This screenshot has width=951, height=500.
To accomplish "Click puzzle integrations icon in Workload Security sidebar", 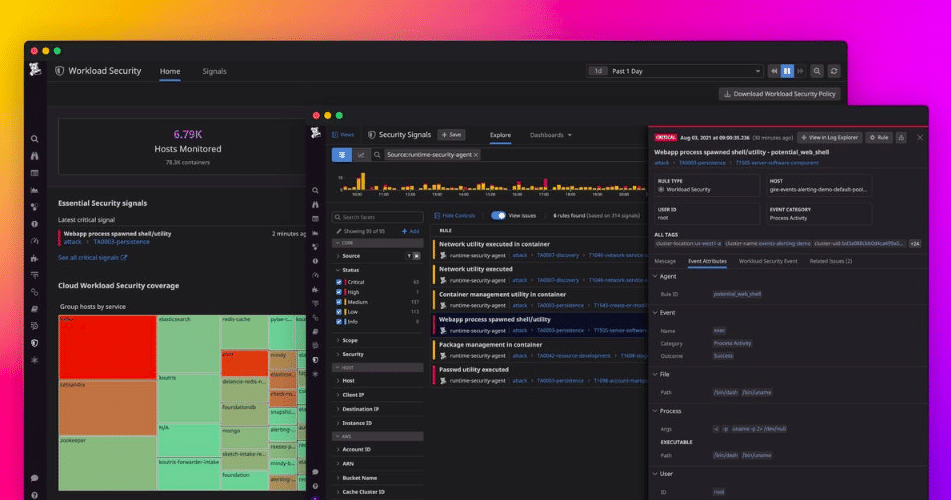I will (x=35, y=258).
